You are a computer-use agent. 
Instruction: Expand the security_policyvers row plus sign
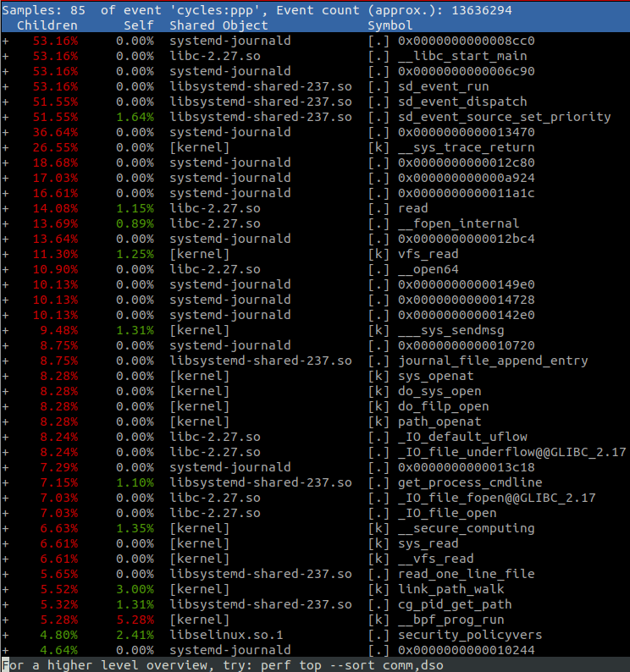tap(6, 635)
